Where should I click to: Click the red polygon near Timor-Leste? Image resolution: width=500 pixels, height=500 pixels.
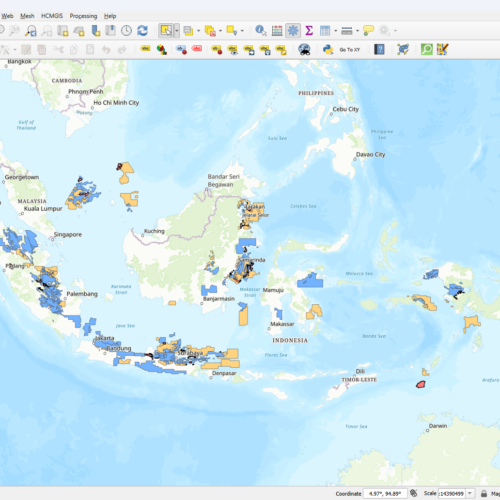click(x=421, y=384)
